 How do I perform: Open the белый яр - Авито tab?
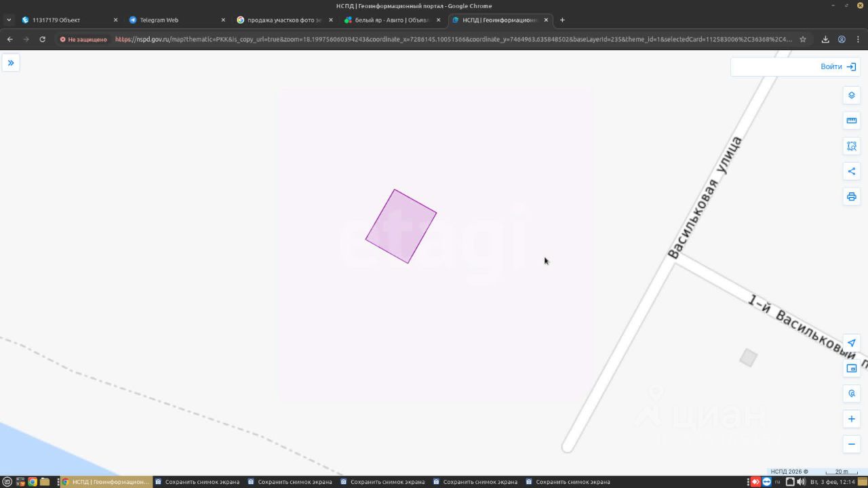392,20
